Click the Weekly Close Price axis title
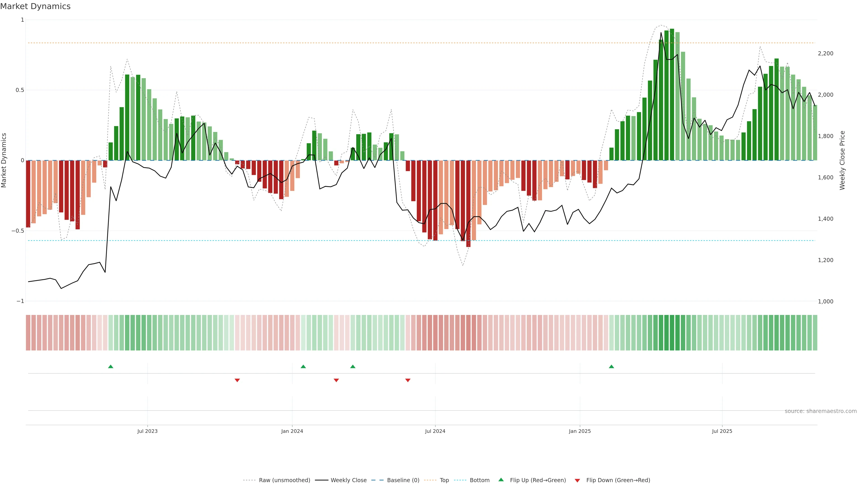Screen dimensions: 868x488 [842, 160]
